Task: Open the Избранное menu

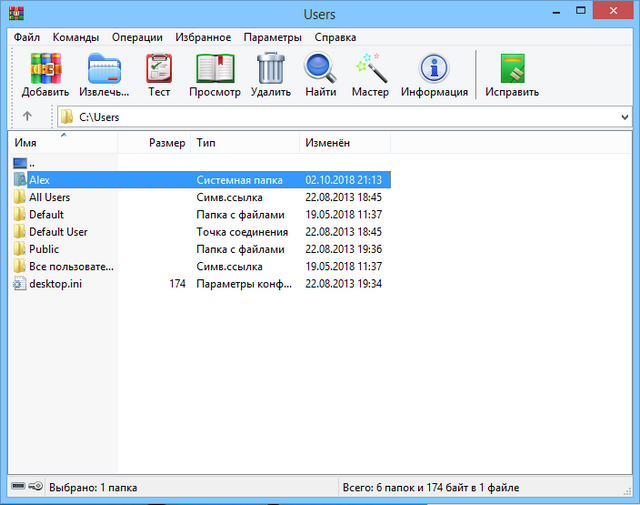Action: pos(204,37)
